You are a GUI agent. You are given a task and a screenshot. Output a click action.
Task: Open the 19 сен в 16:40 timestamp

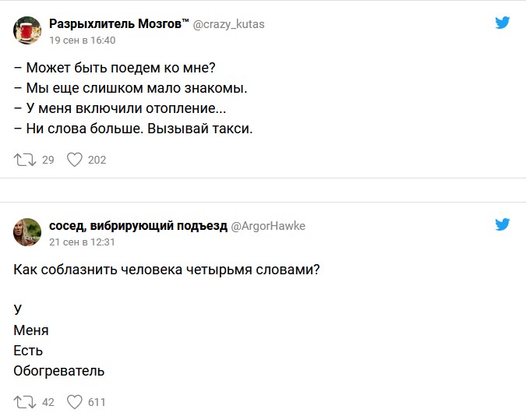[82, 40]
